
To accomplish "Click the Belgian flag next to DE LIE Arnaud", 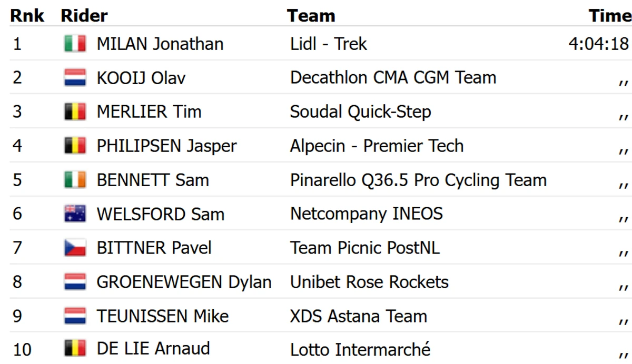I will tap(75, 349).
